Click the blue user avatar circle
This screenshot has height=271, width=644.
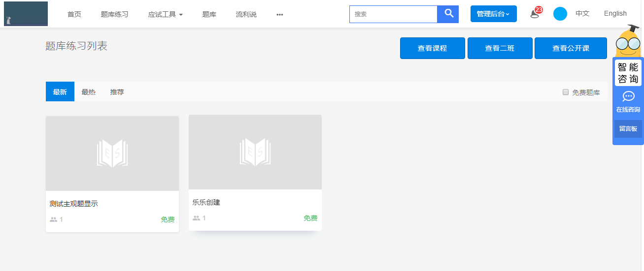click(x=560, y=14)
